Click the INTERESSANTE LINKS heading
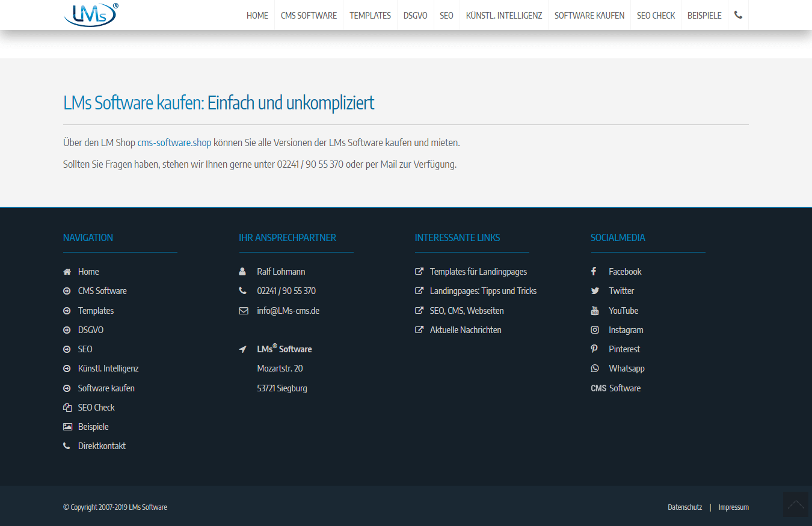The width and height of the screenshot is (812, 526). pos(458,237)
